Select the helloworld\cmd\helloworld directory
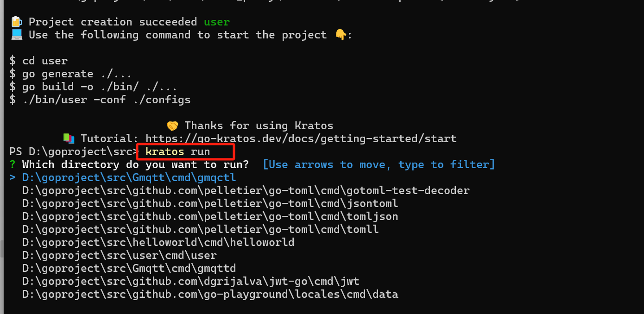 (158, 242)
